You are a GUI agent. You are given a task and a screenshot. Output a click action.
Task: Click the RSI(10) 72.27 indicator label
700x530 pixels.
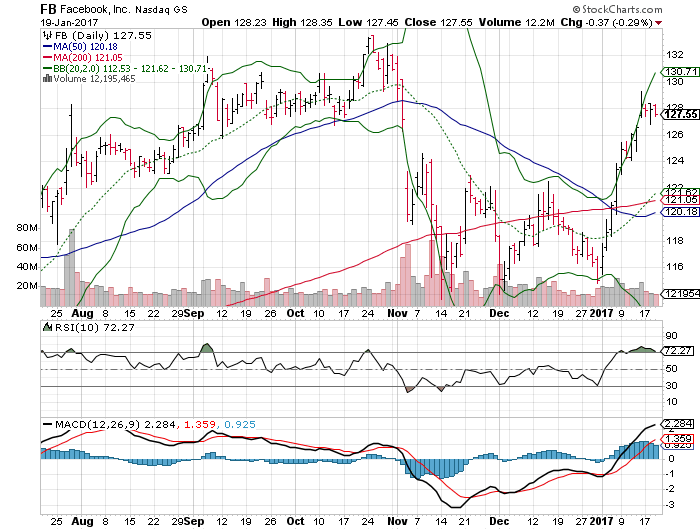[94, 327]
